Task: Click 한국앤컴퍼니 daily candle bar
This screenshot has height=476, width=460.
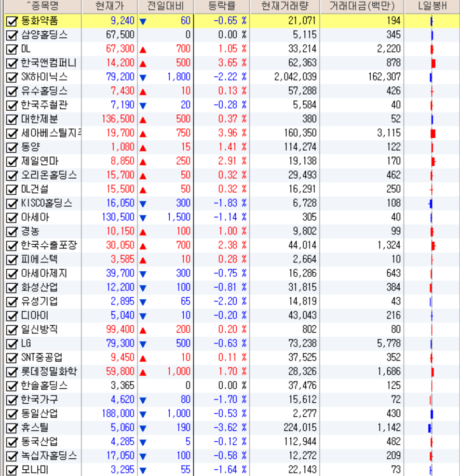Action: pos(434,63)
